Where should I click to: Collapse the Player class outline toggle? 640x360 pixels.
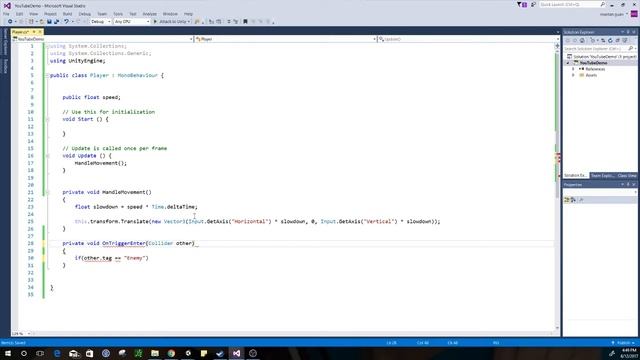pos(47,76)
